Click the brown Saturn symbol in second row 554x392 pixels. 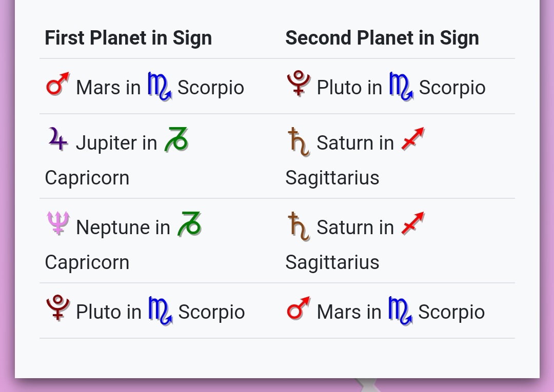299,142
